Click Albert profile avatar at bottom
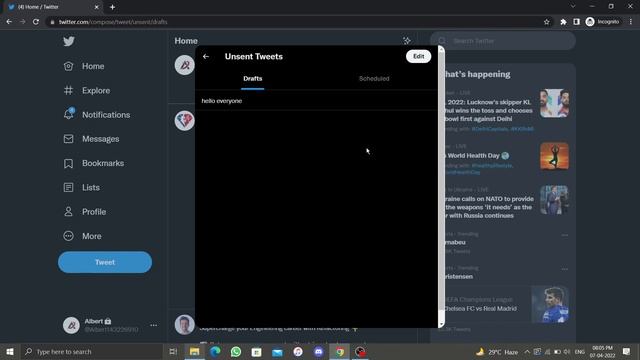This screenshot has width=640, height=360. 71,325
